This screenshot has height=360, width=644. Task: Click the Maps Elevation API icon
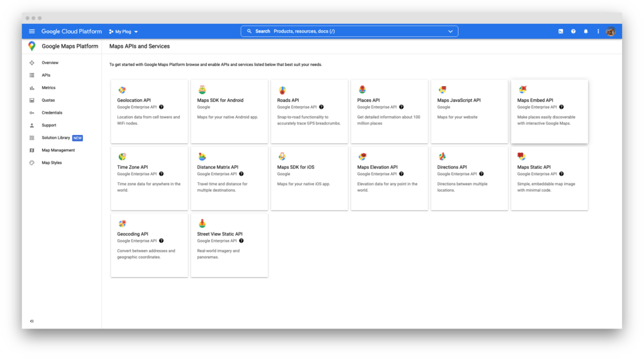click(362, 156)
